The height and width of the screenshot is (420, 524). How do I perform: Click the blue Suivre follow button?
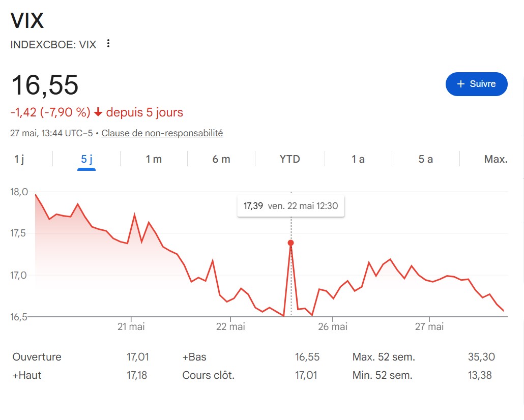(x=476, y=84)
